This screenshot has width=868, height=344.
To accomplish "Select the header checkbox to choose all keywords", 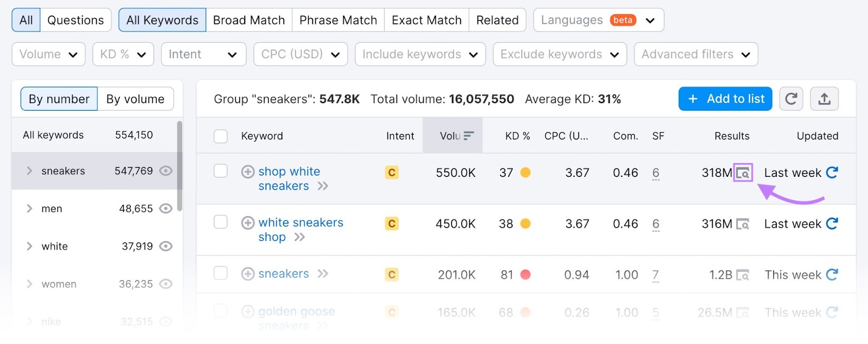I will point(220,137).
